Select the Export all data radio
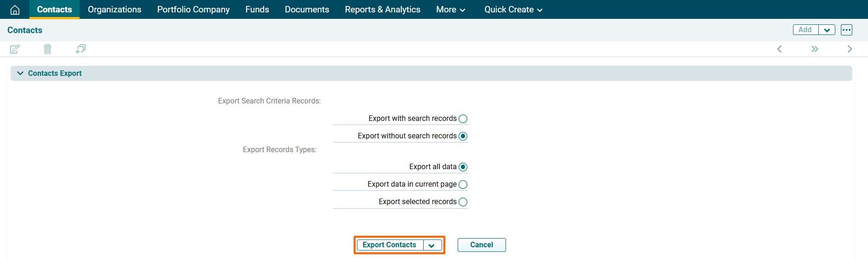This screenshot has height=262, width=868. tap(463, 167)
